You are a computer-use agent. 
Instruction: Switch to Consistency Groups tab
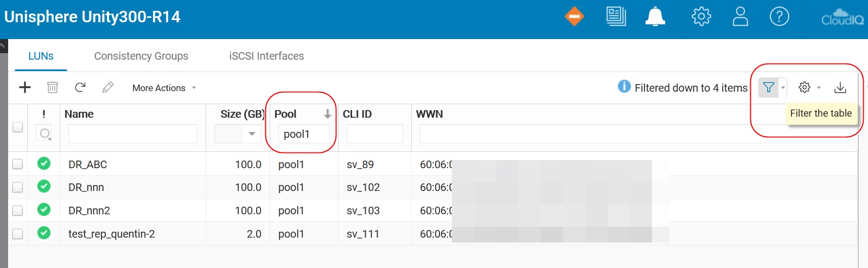pos(141,56)
